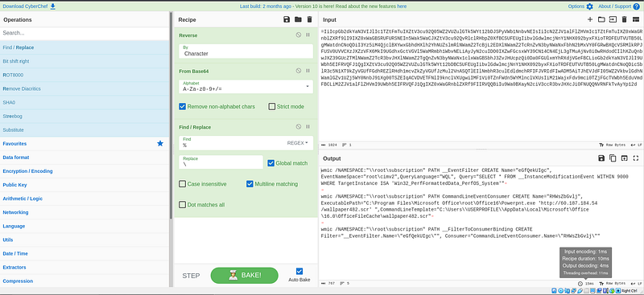
Task: Open Options via the gear icon
Action: coord(590,6)
